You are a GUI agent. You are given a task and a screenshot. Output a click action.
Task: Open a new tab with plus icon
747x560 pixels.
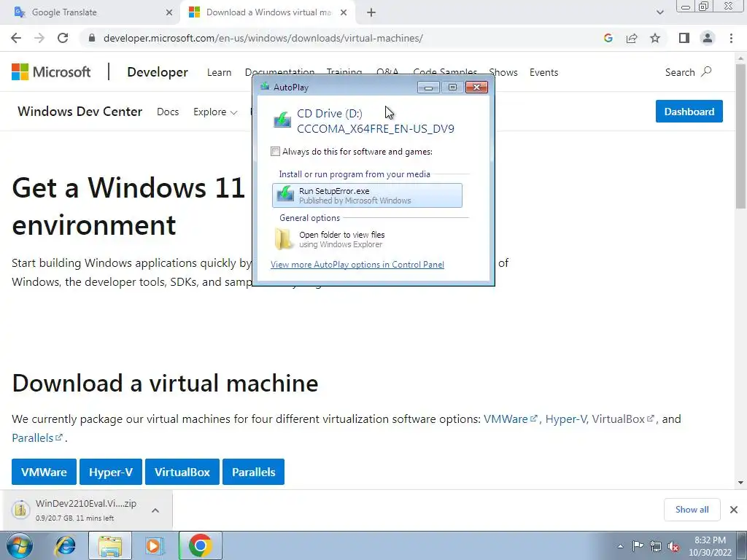371,13
